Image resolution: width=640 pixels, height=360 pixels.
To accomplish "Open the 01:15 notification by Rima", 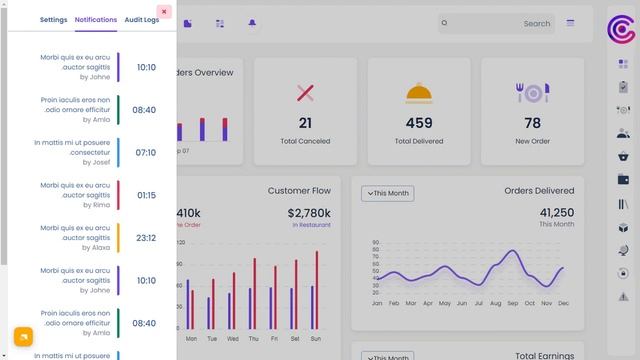I will click(x=98, y=195).
